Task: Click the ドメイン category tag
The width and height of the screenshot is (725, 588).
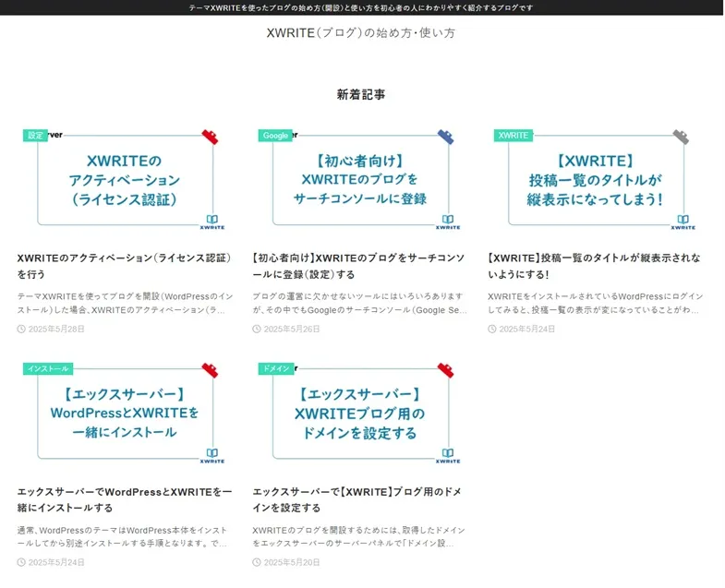Action: coord(276,368)
